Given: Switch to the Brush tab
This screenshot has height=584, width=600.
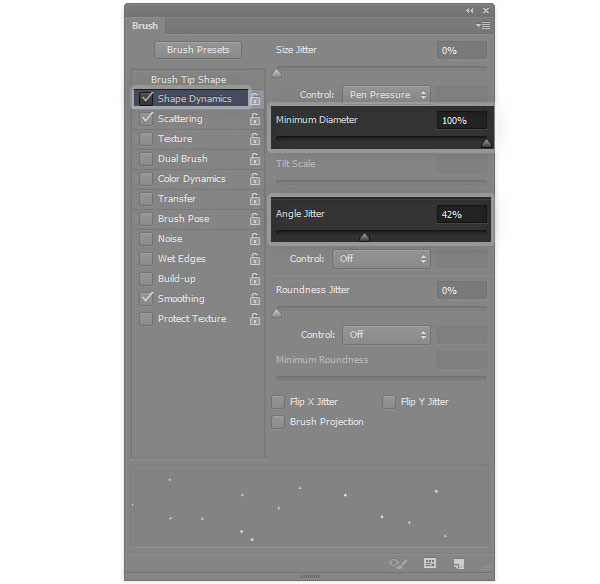Looking at the screenshot, I should [145, 26].
